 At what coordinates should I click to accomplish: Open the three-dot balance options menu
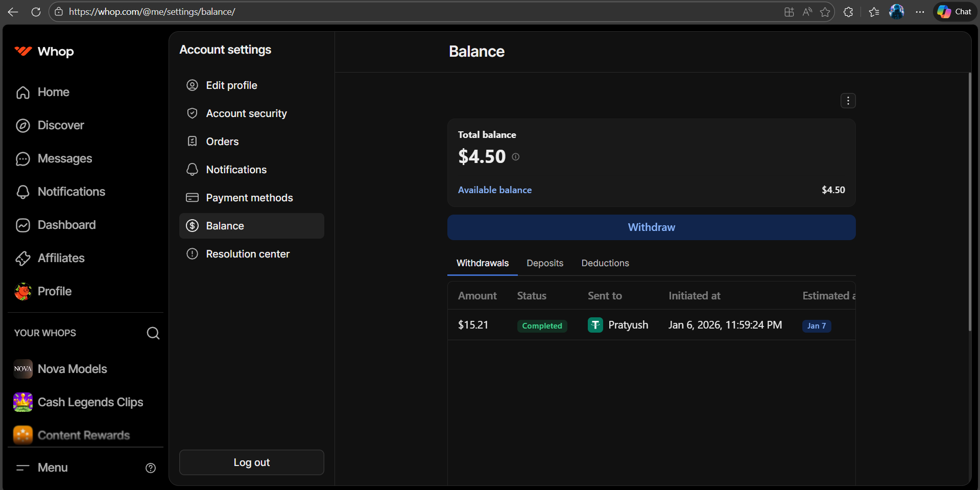pyautogui.click(x=848, y=101)
